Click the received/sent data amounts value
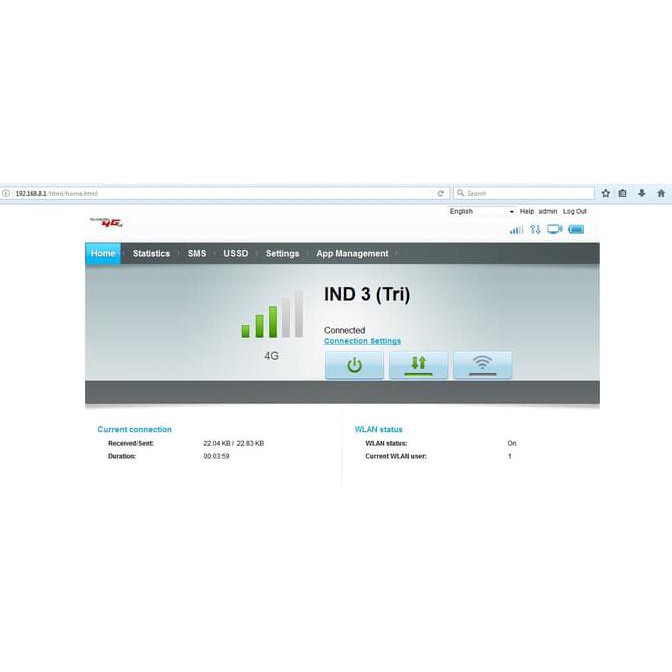This screenshot has height=672, width=672. pos(234,443)
